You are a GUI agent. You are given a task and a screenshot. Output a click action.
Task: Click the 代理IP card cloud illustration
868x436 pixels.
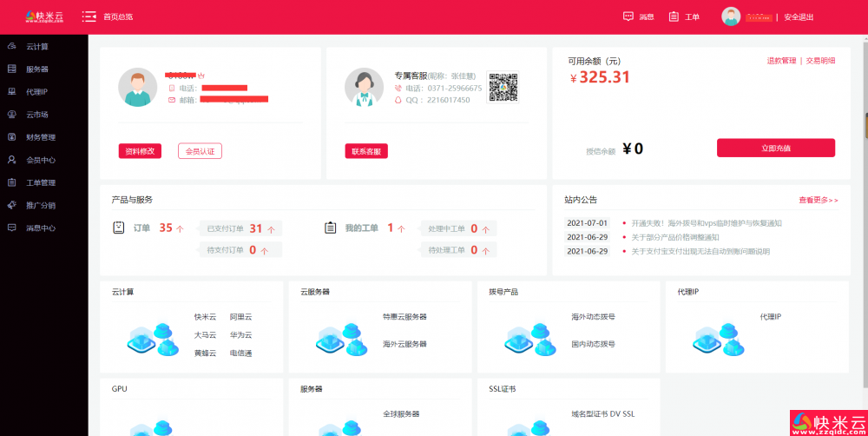(x=719, y=339)
